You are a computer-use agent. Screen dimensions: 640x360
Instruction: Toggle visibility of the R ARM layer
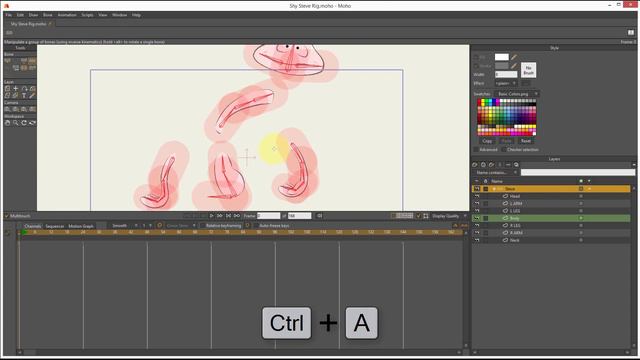pos(477,233)
